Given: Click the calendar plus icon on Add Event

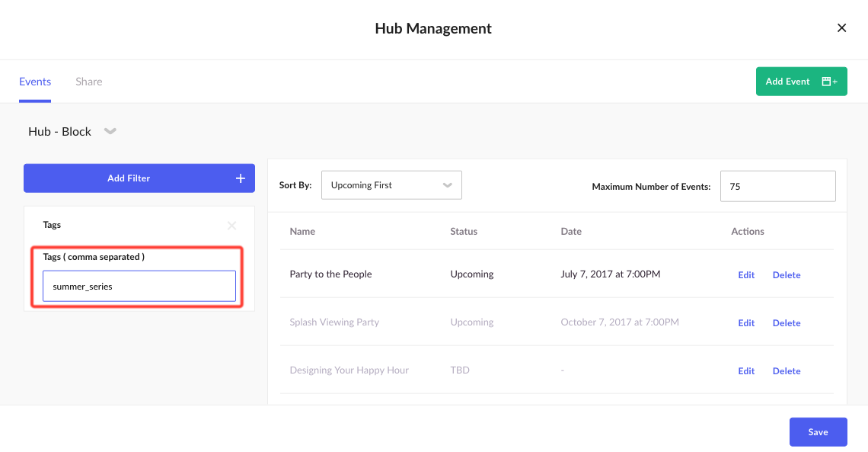Looking at the screenshot, I should pos(829,82).
